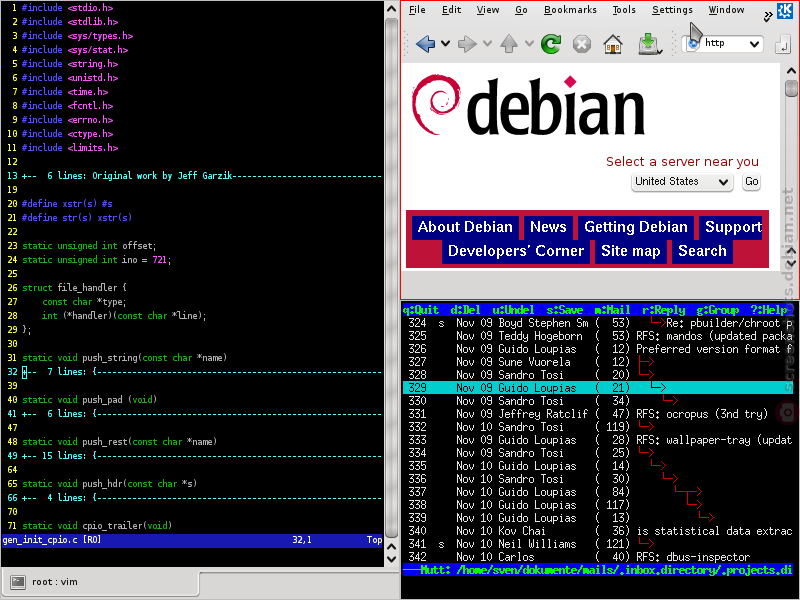Expand the folded lines under push_hdr
Image resolution: width=800 pixels, height=600 pixels.
tap(202, 497)
